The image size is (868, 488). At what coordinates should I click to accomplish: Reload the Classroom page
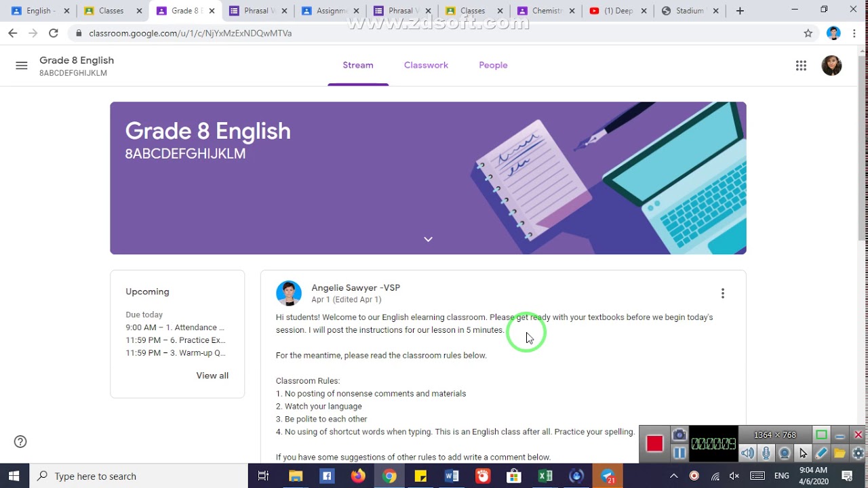pyautogui.click(x=54, y=33)
